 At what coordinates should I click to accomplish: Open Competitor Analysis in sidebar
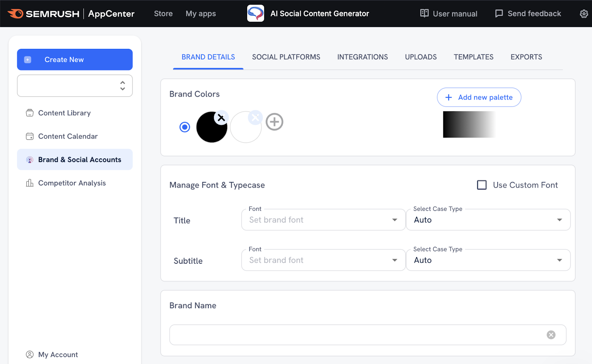click(x=72, y=183)
